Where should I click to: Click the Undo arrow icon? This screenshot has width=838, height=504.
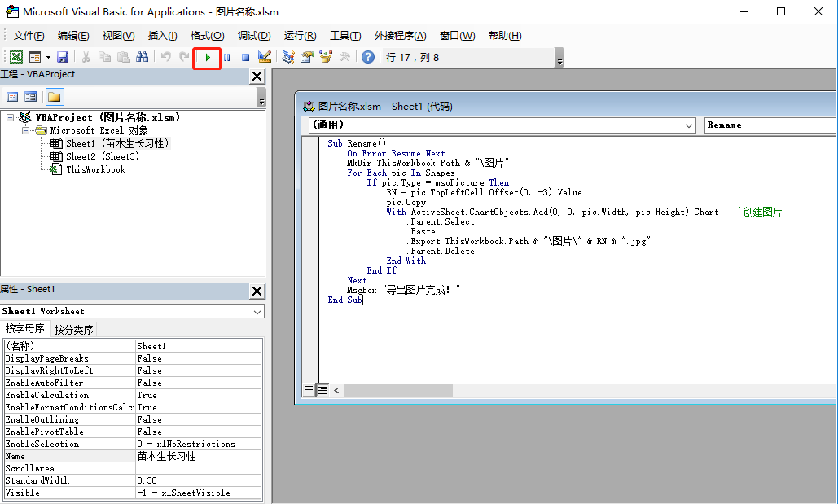click(x=165, y=57)
